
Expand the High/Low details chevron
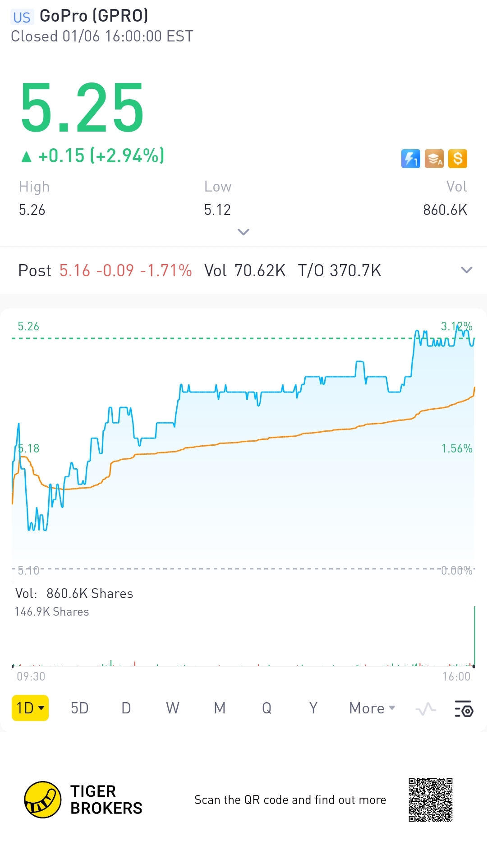coord(243,232)
